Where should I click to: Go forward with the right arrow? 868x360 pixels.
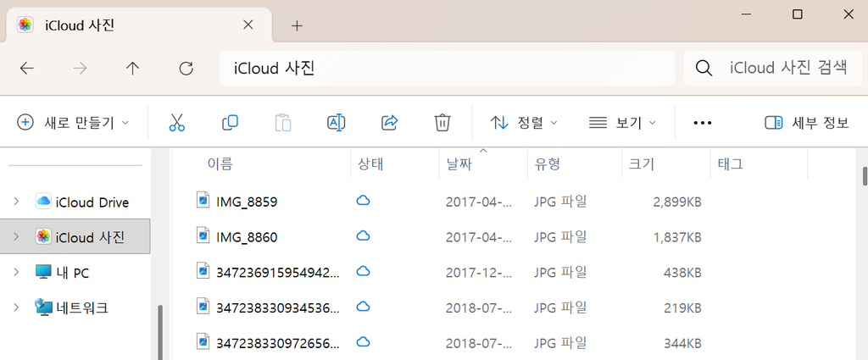point(81,69)
